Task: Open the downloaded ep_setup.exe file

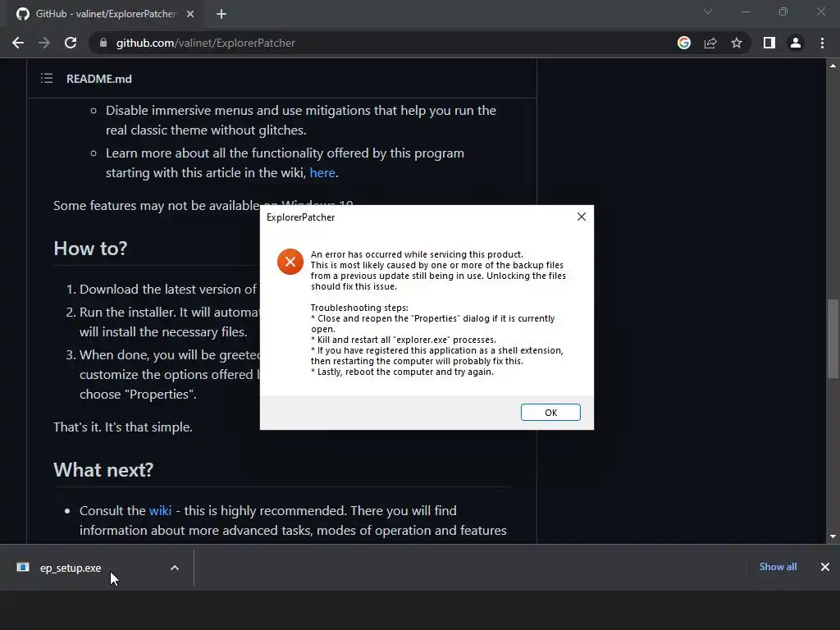Action: 71,568
